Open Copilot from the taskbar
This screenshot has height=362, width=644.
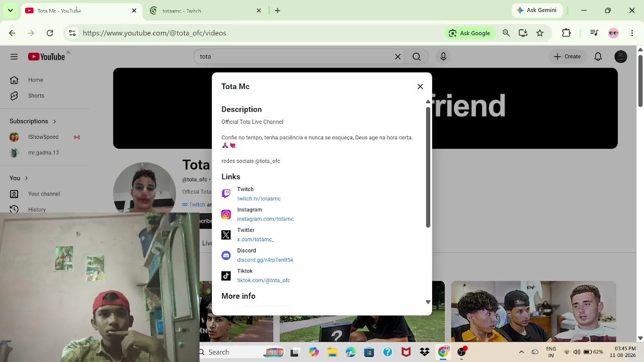click(314, 352)
